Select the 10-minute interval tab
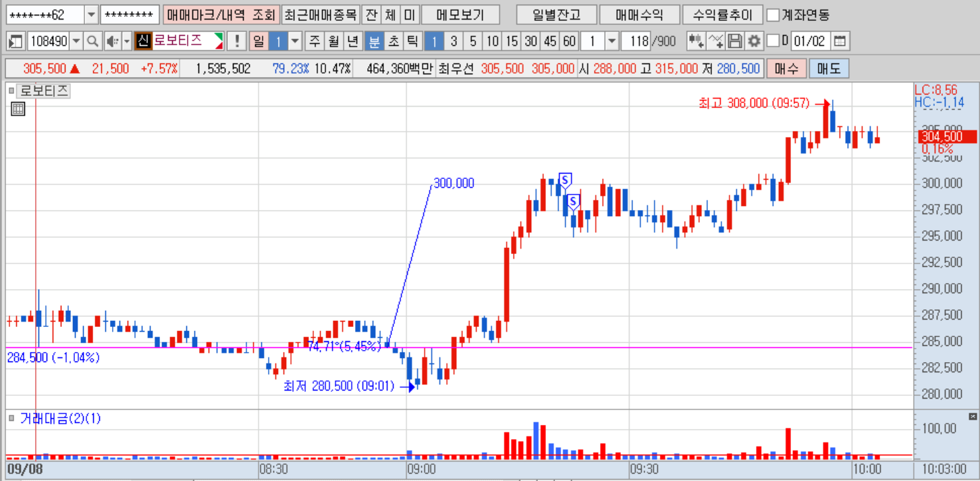The image size is (980, 481). pos(492,41)
